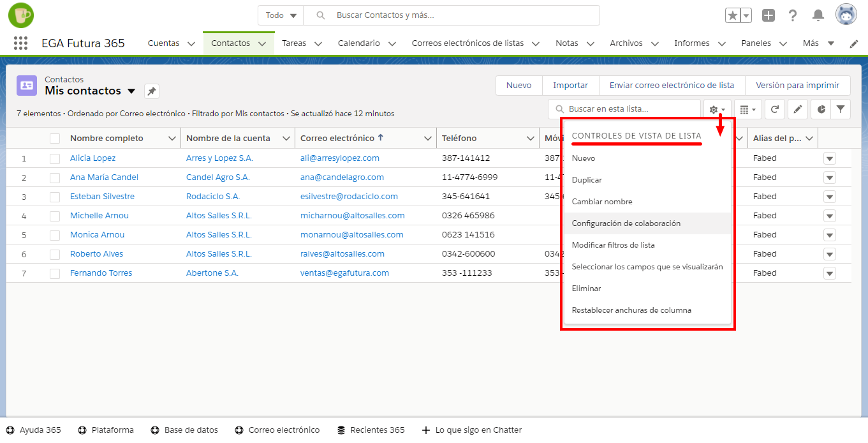The height and width of the screenshot is (443, 868).
Task: Open the search scope dropdown Todo
Action: pos(281,15)
